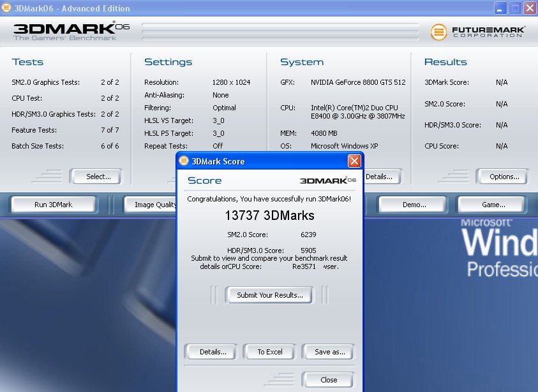
Task: Start the benchmark with Run 3DMark
Action: (54, 205)
